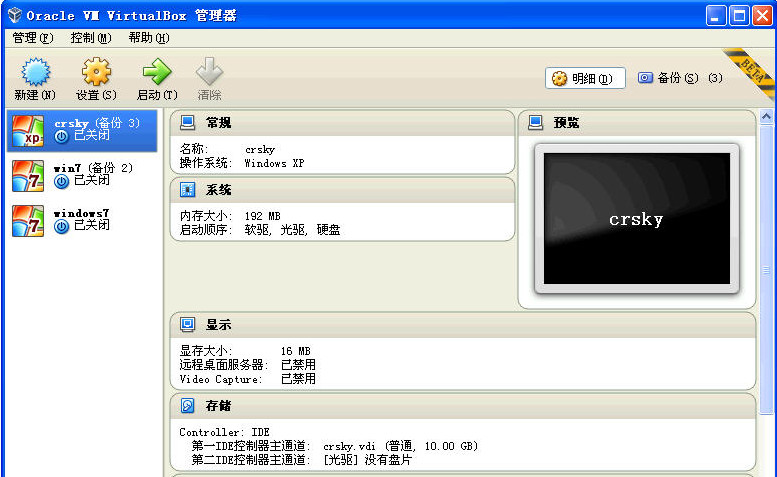777x477 pixels.
Task: Click power state icon under windows7
Action: pyautogui.click(x=61, y=227)
